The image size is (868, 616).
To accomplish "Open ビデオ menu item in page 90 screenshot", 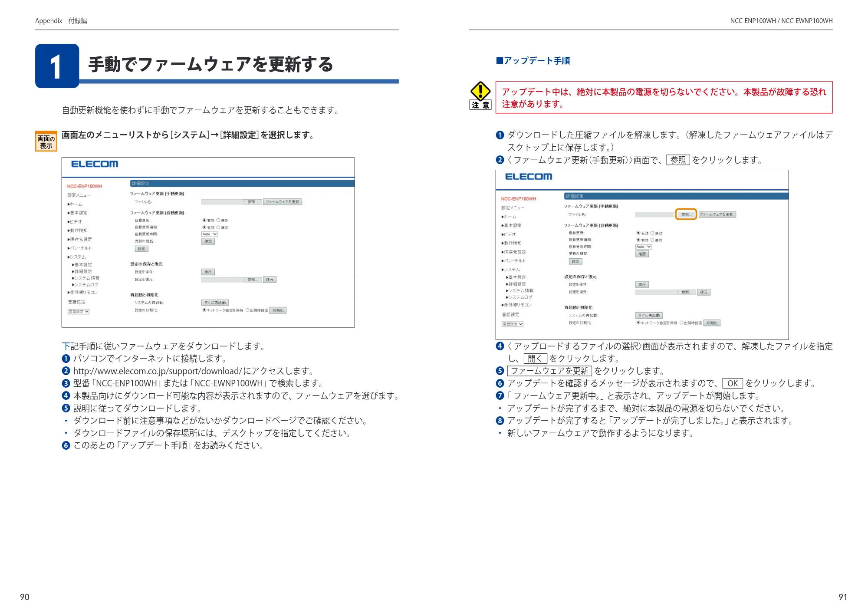I will click(75, 222).
